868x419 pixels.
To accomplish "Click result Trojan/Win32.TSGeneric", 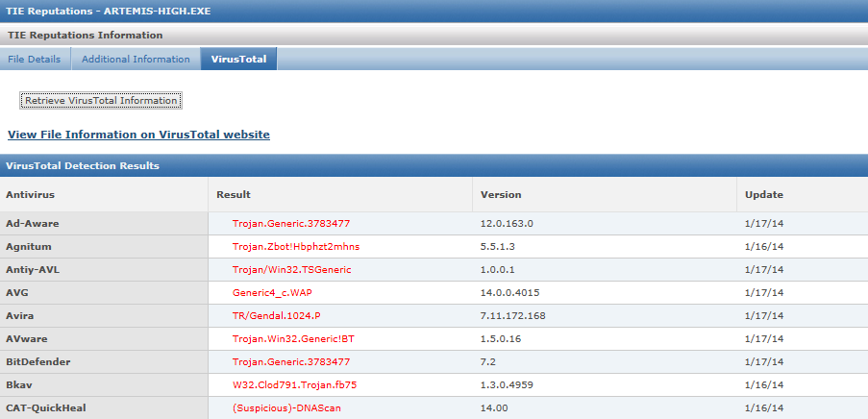I will (x=291, y=269).
